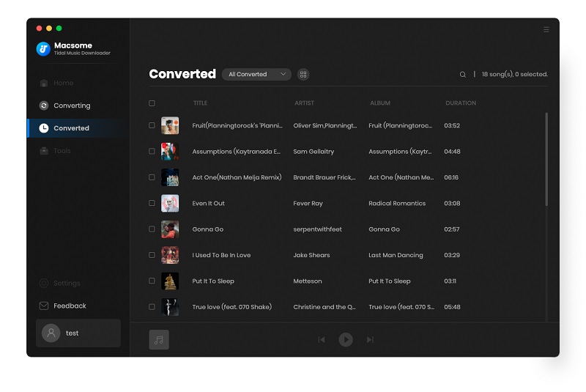586x392 pixels.
Task: Click artist 'Fever Ray'
Action: tap(308, 203)
